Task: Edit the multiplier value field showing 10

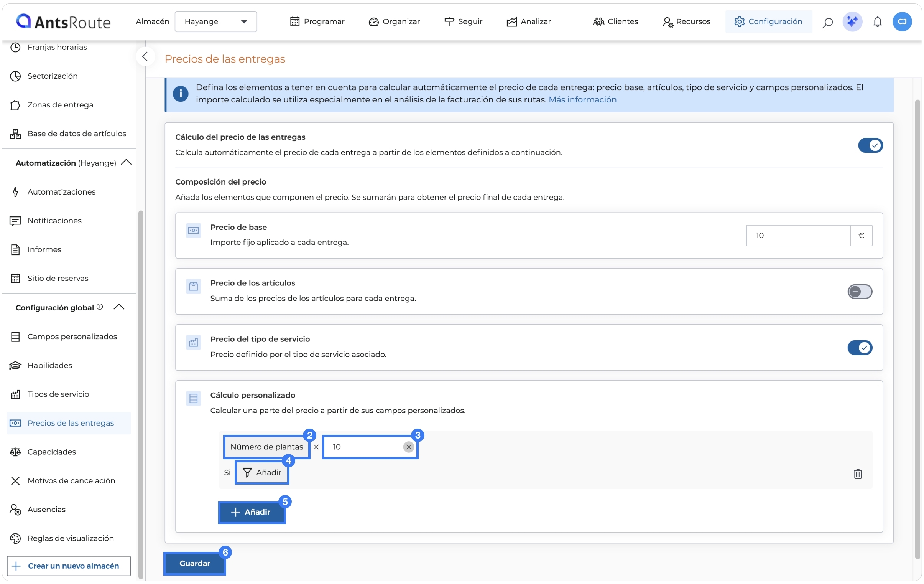Action: [370, 447]
